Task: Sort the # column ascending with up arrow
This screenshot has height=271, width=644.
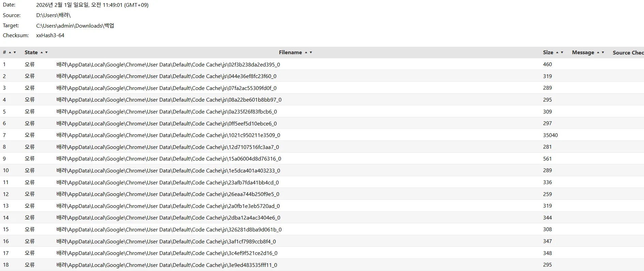Action: pyautogui.click(x=10, y=52)
